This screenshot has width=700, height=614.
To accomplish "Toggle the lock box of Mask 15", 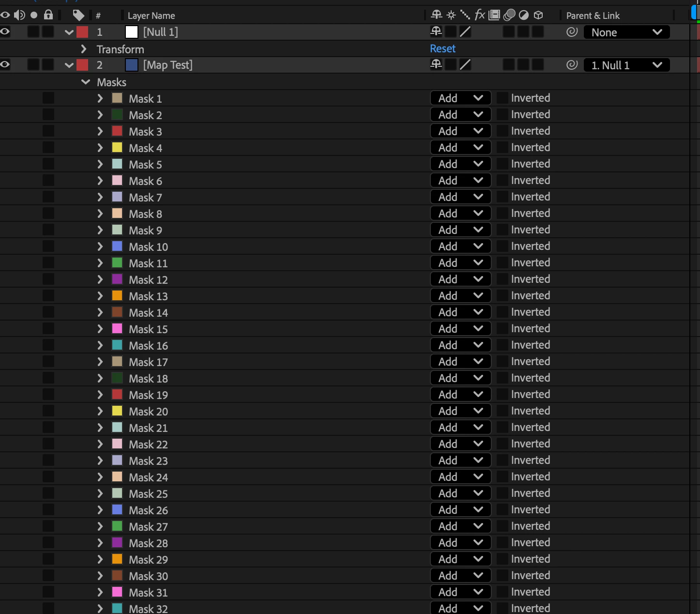I will [x=48, y=328].
